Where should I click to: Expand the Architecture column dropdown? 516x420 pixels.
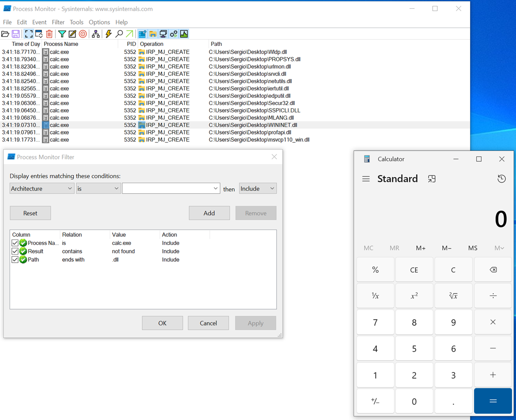[42, 189]
